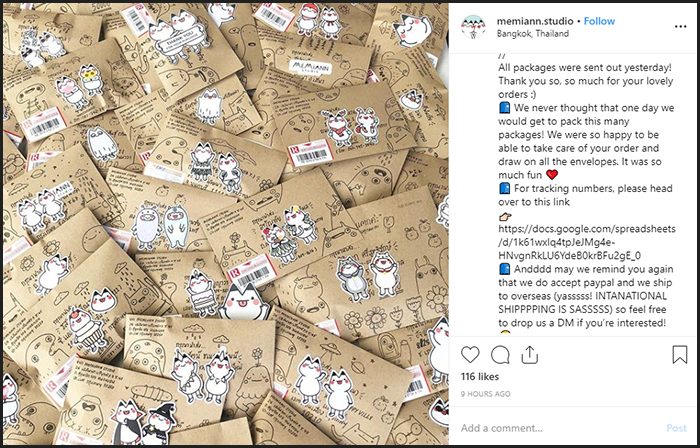Screen dimensions: 700x448
Task: Click the blue book emoji before 'Andddd'
Action: 504,269
